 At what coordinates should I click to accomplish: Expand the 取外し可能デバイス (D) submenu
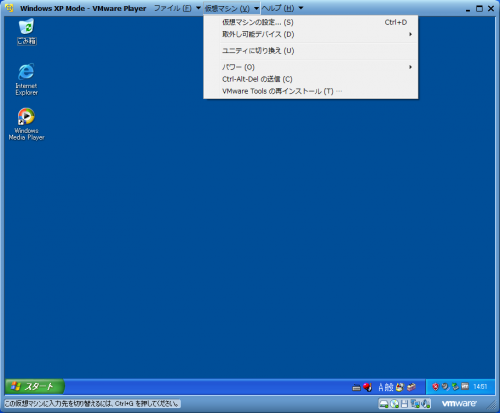(311, 34)
